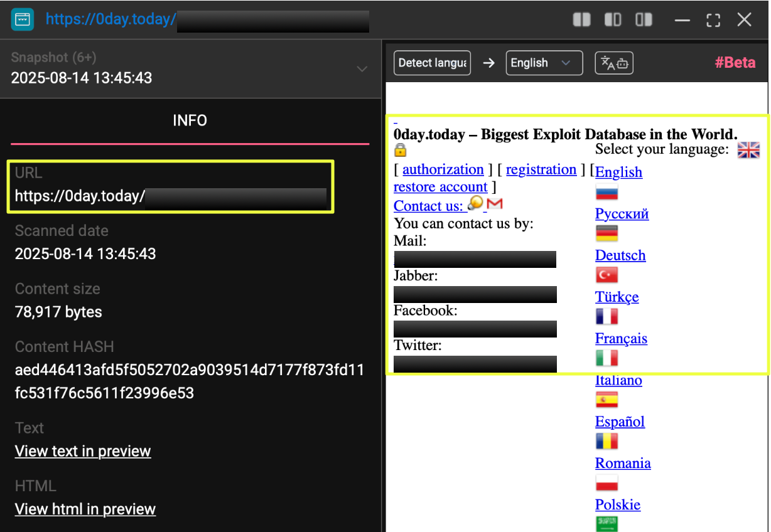The height and width of the screenshot is (532, 771).
Task: Select the right-wide panel layout icon
Action: (x=644, y=20)
